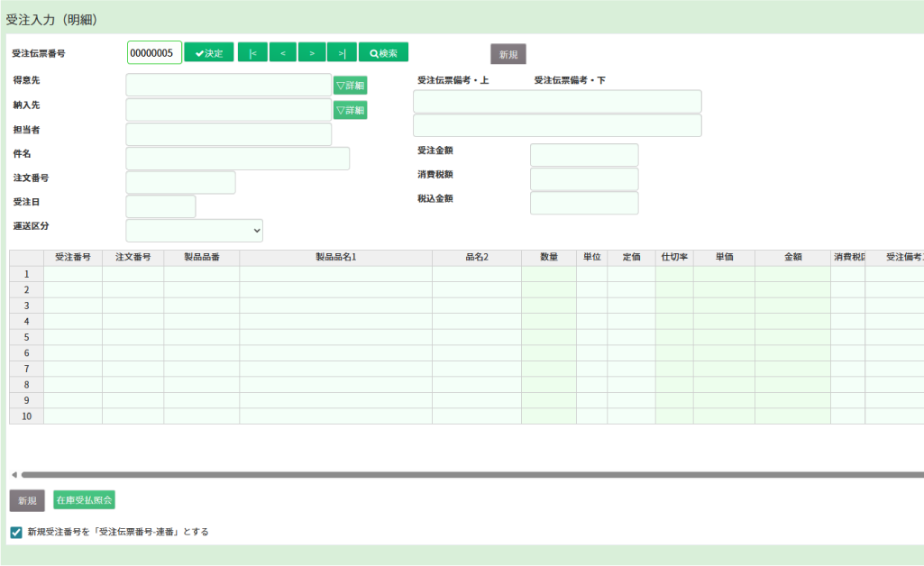
Task: Click the 数量 column header
Action: coord(548,258)
